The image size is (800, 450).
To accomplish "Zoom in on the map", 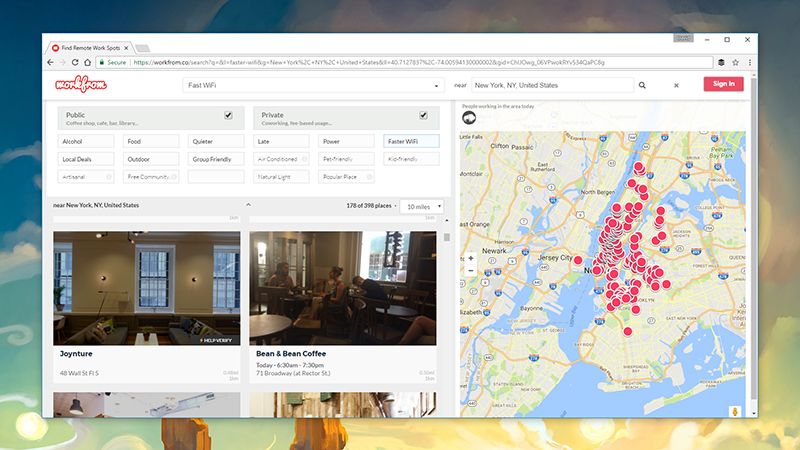I will [470, 258].
